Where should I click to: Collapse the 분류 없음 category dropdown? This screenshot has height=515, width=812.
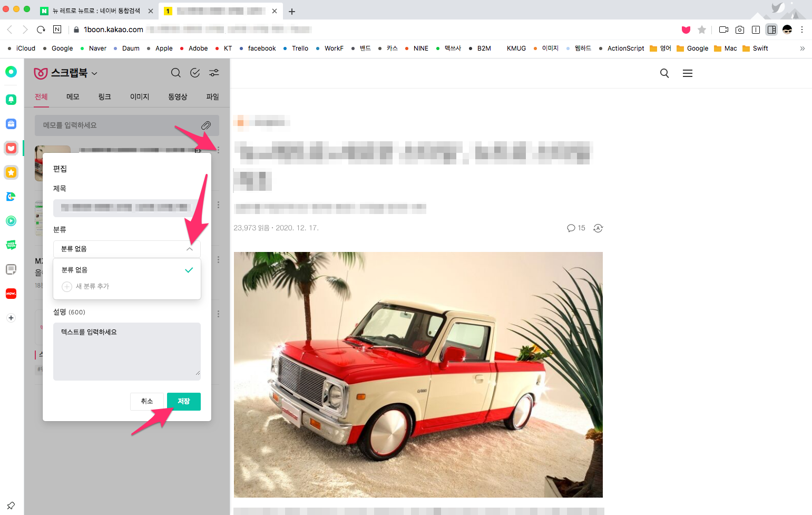(x=190, y=249)
